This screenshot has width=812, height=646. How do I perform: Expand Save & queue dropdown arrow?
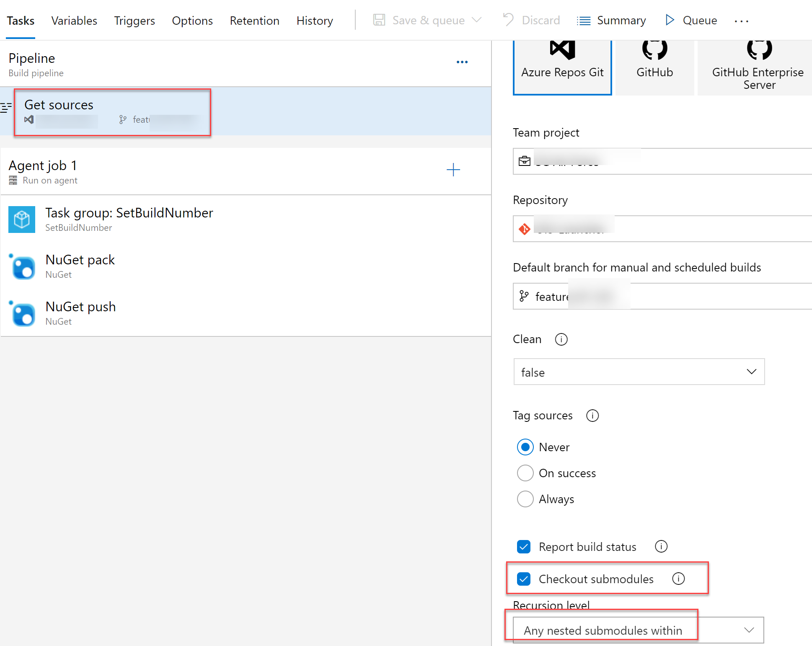point(476,20)
